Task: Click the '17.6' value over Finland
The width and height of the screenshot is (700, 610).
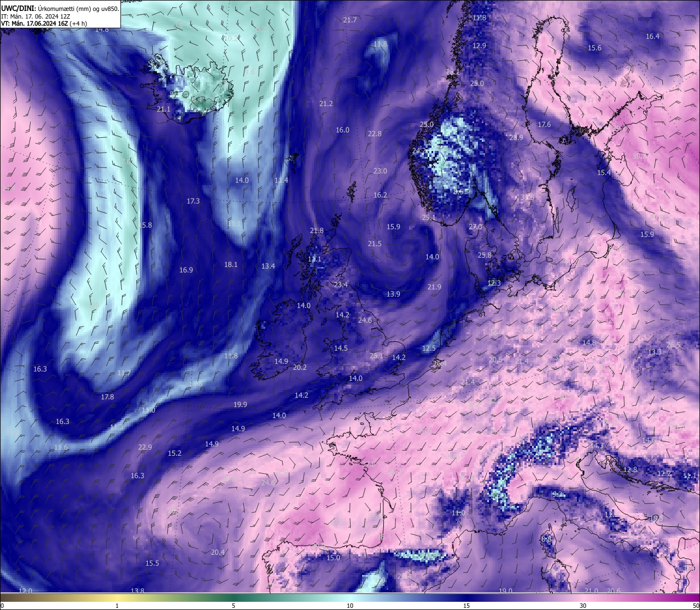Action: 544,125
